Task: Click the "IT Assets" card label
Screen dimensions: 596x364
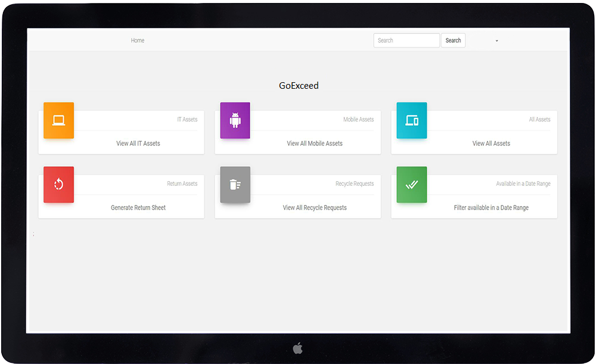Action: (187, 119)
